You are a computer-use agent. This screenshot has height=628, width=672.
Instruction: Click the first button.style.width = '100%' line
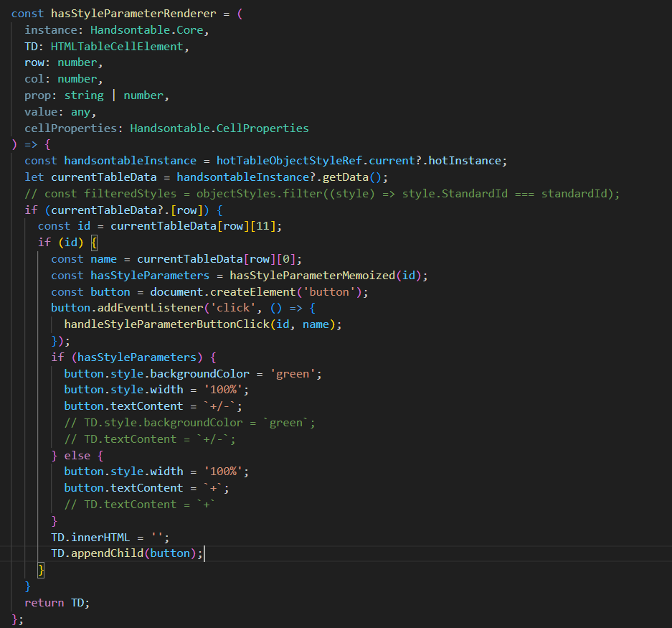[156, 390]
